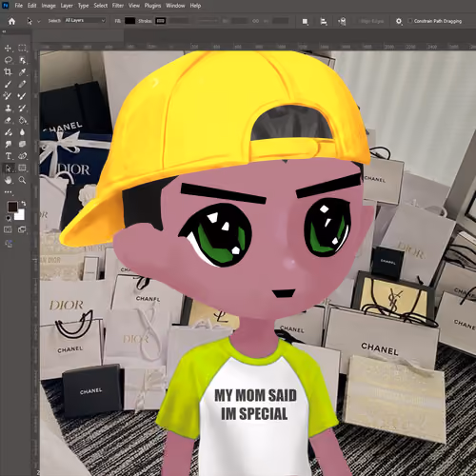Swap foreground and background colors
This screenshot has height=476, width=476.
pyautogui.click(x=24, y=203)
